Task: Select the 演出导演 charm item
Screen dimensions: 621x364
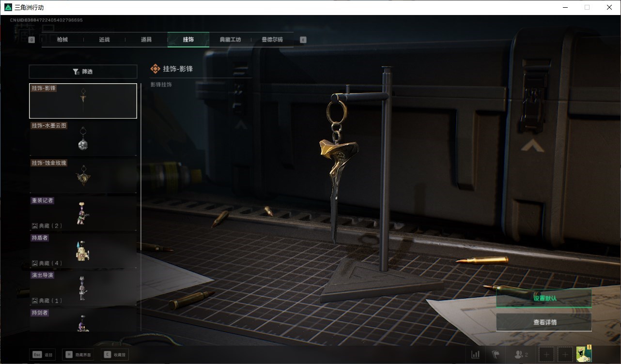Action: click(83, 288)
